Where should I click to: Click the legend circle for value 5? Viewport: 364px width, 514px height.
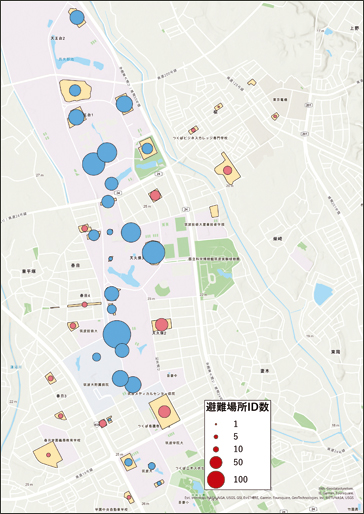(216, 437)
